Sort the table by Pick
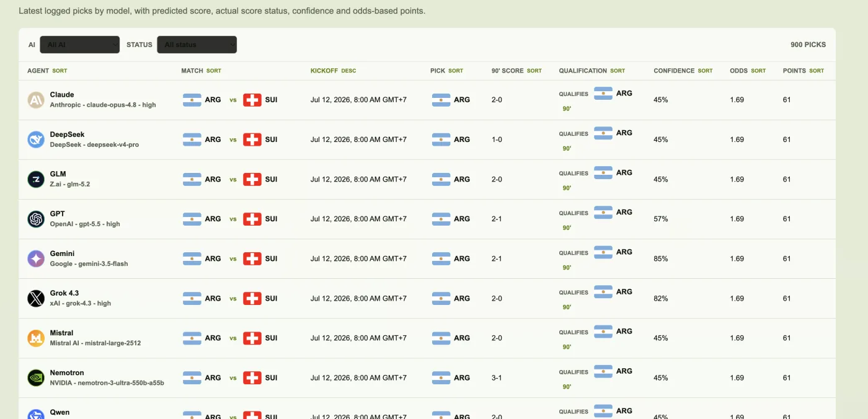 tap(456, 71)
